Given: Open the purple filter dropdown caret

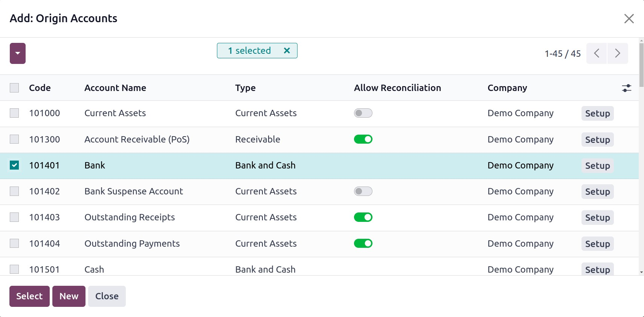Looking at the screenshot, I should [18, 53].
